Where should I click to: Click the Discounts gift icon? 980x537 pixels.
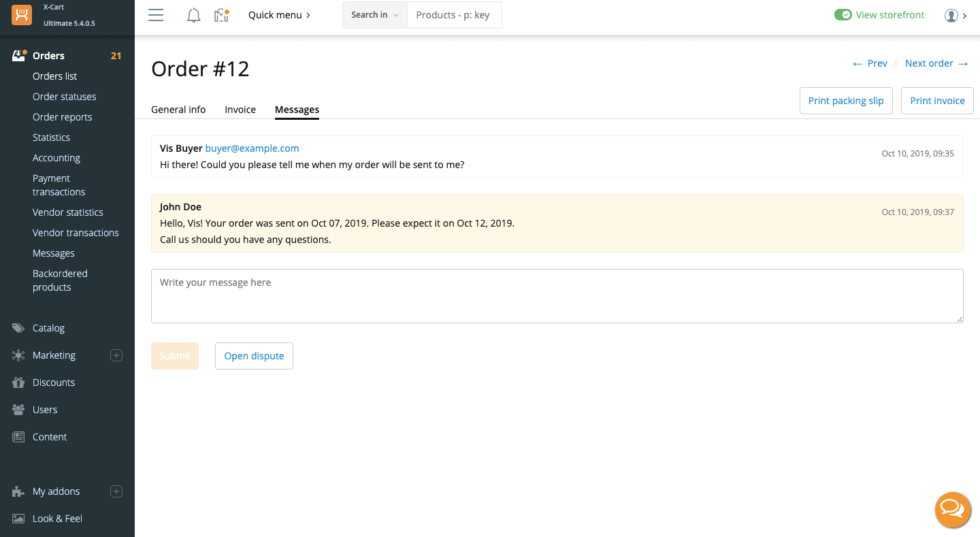(x=18, y=383)
